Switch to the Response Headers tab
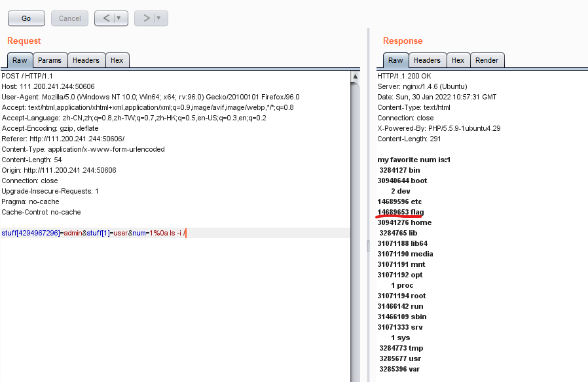This screenshot has height=382, width=588. (x=427, y=60)
